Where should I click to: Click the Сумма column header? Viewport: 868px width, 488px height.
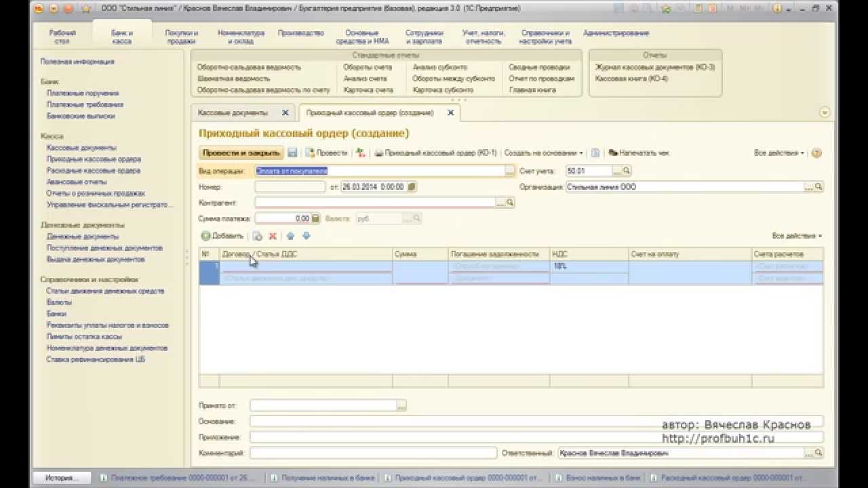(x=420, y=254)
